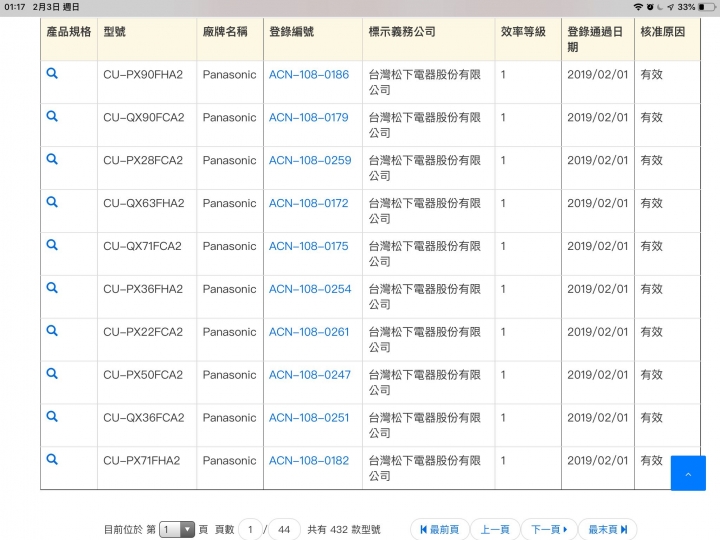Image resolution: width=720 pixels, height=540 pixels.
Task: Click Panasonic brand in CU-PX90FHA2 row
Action: point(230,74)
